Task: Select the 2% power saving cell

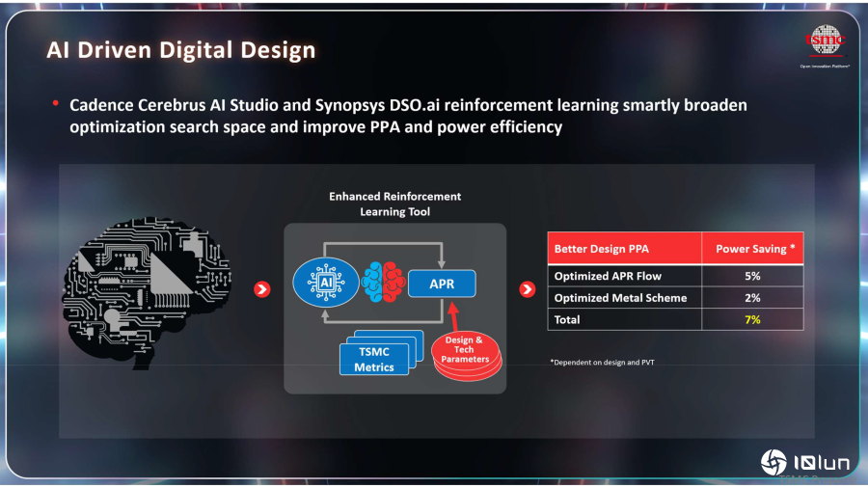Action: (x=753, y=298)
